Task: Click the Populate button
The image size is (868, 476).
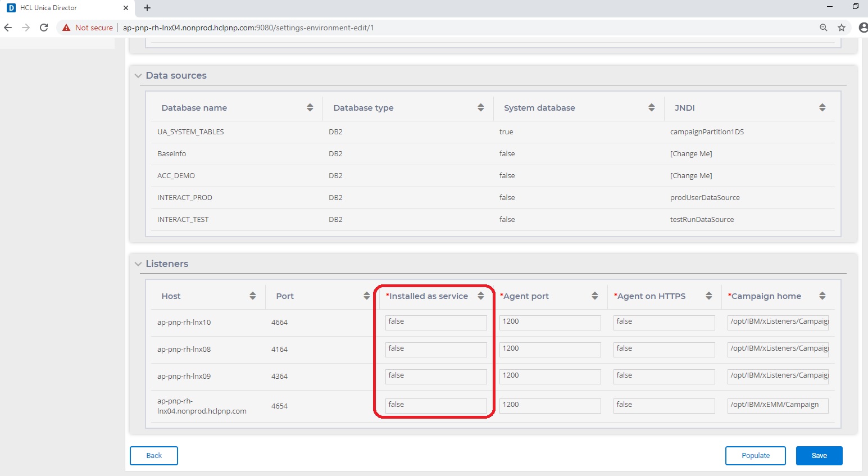Action: (755, 456)
